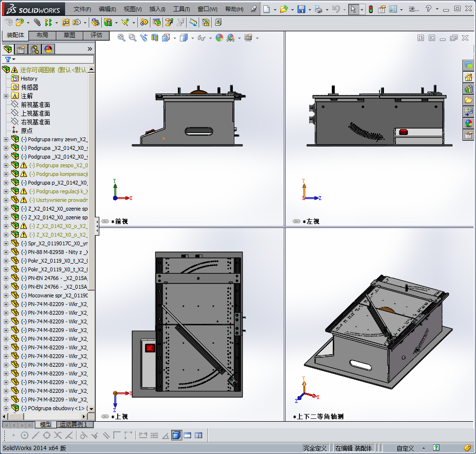
Task: Expand the Podgrupa ramy zewn subassembly node
Action: pyautogui.click(x=6, y=139)
